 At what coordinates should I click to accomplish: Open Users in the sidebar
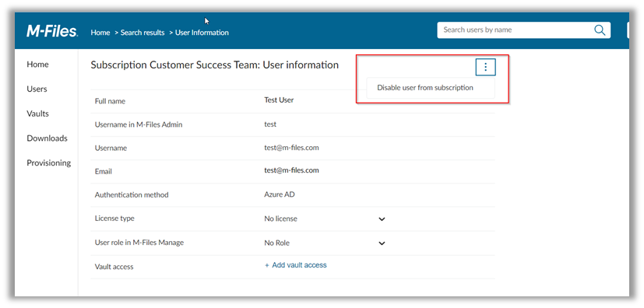pyautogui.click(x=37, y=89)
